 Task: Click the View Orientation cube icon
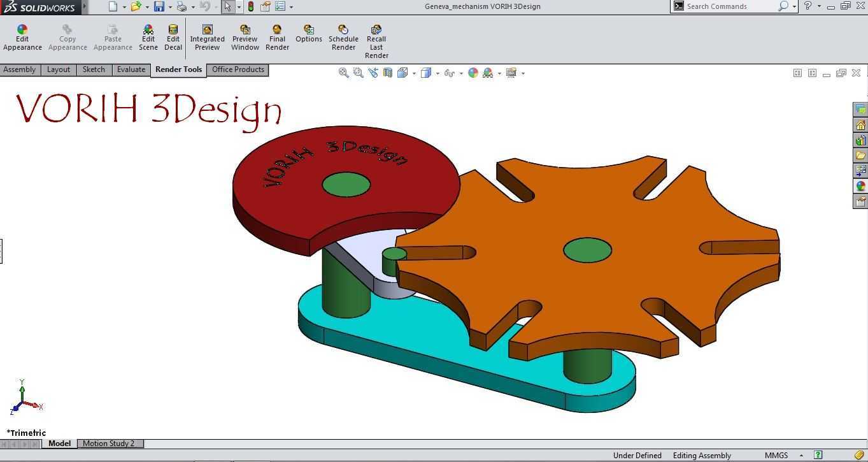[x=403, y=73]
